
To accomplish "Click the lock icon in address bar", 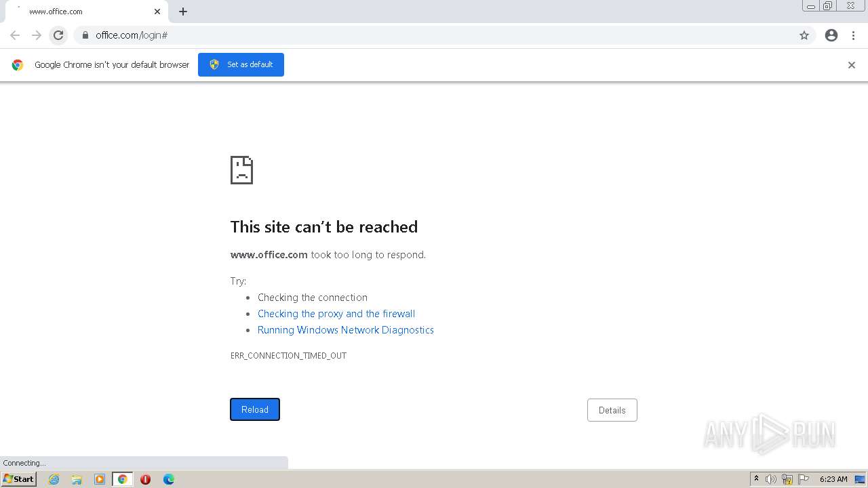I will point(85,35).
